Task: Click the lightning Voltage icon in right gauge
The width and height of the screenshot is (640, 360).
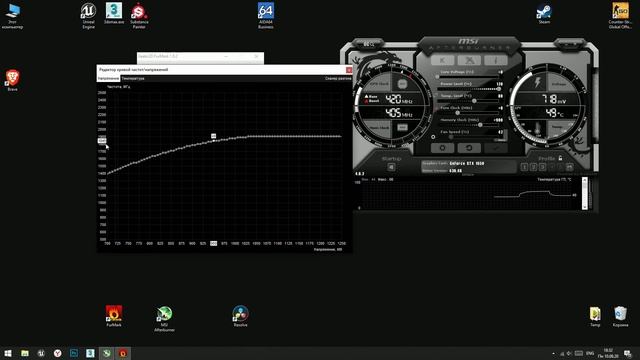Action: (x=538, y=82)
